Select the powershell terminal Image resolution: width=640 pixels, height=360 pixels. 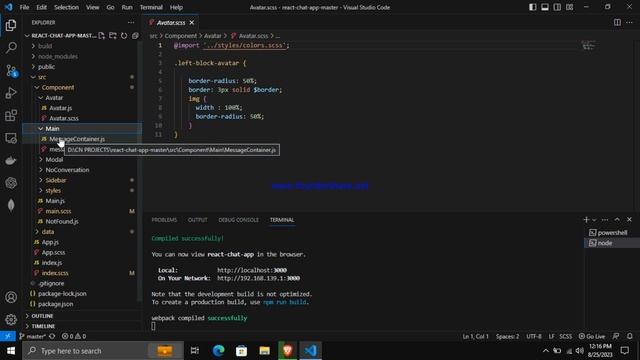point(612,233)
